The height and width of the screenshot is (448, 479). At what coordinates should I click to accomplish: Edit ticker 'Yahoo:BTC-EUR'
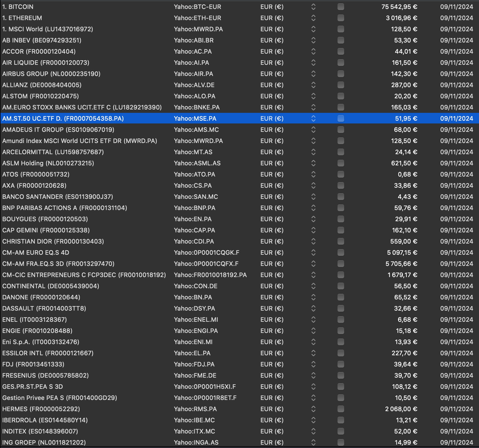coord(197,7)
